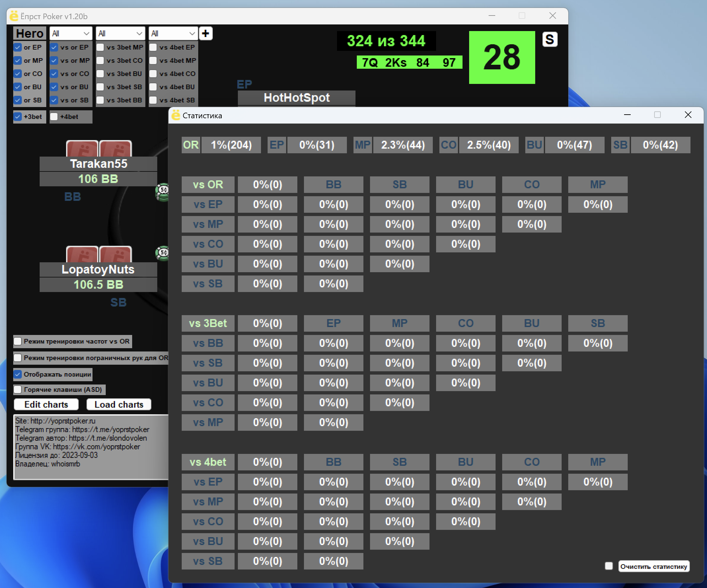The image size is (707, 588).
Task: Click the 'vs 3Bet' section header
Action: click(x=208, y=323)
